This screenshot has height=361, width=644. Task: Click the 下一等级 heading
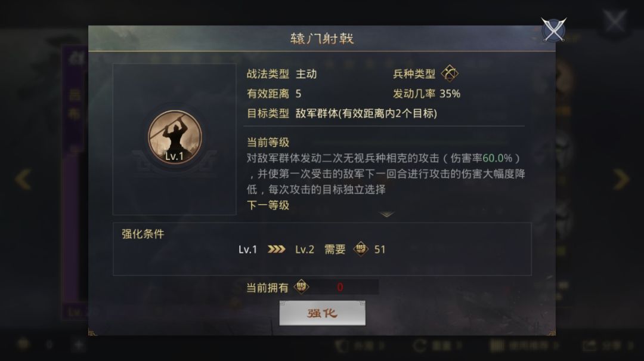point(268,205)
